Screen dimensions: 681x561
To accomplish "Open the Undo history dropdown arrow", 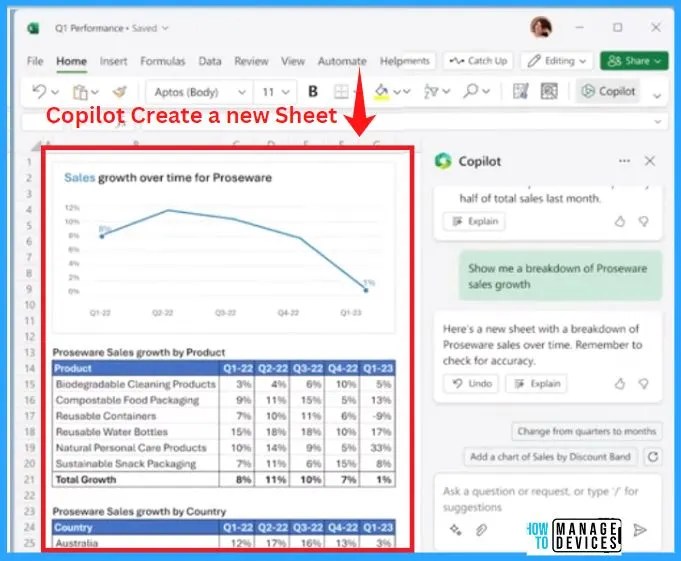I will coord(55,92).
